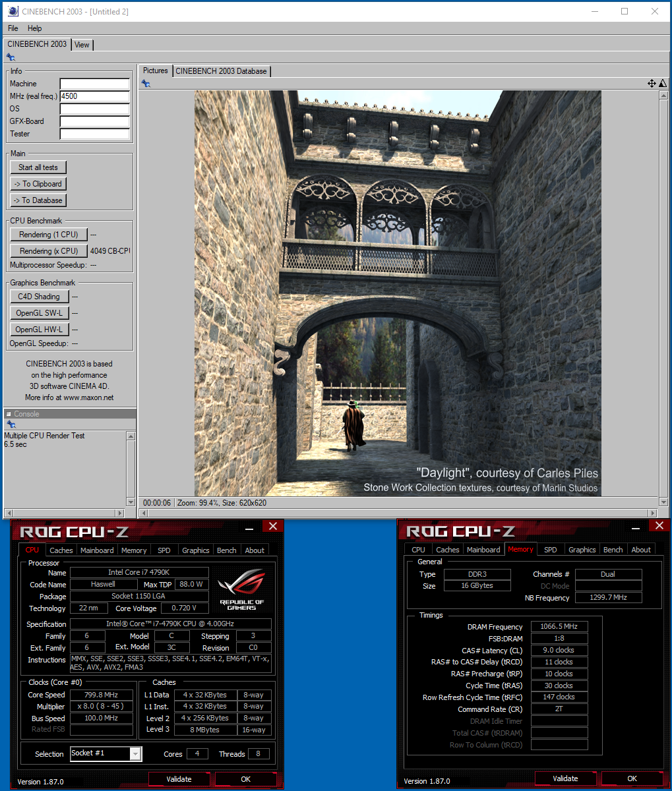
Task: Click the rendered Daylight image
Action: 398,293
